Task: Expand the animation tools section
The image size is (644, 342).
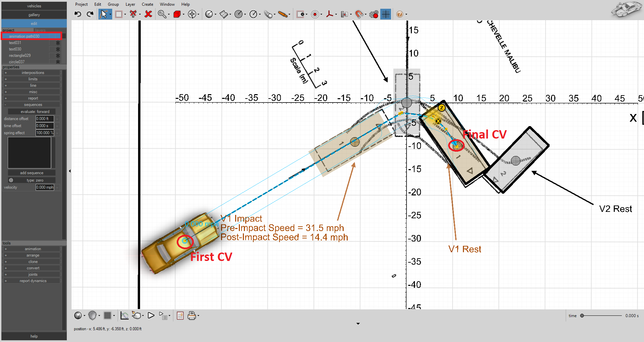Action: point(32,249)
